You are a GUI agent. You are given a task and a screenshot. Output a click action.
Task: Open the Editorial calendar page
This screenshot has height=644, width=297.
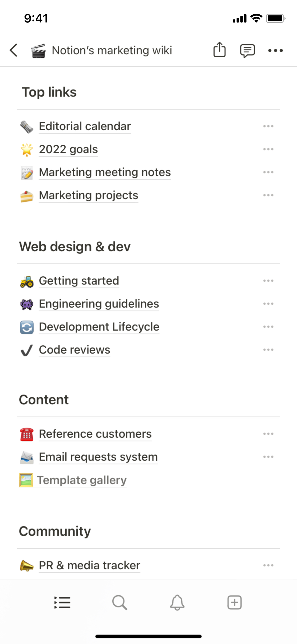coord(85,126)
